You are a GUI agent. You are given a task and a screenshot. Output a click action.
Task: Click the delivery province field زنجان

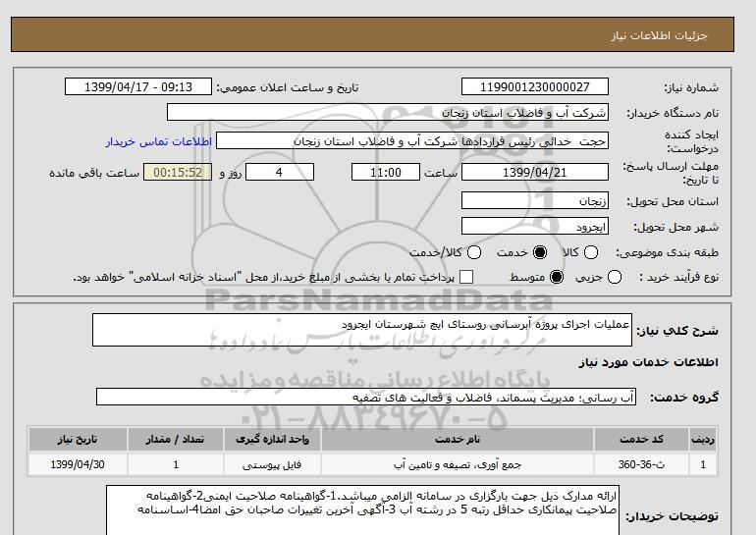pyautogui.click(x=535, y=200)
